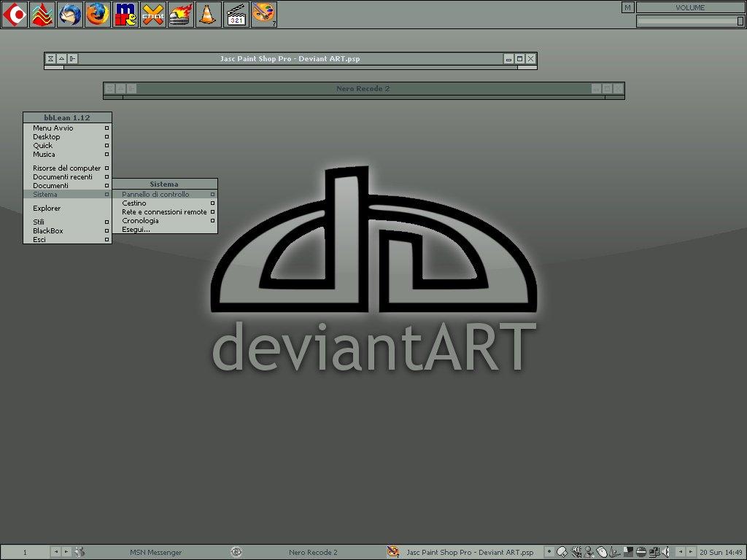Click the mouse-shaped icon in the system tray
747x560 pixels.
click(602, 553)
